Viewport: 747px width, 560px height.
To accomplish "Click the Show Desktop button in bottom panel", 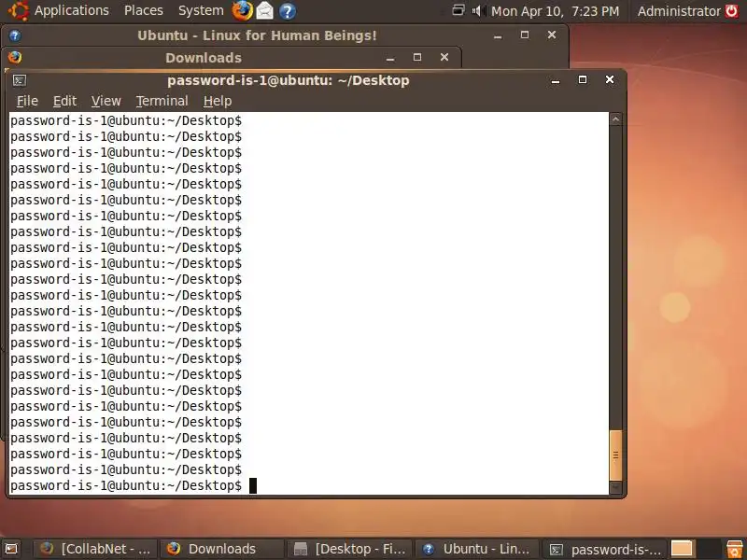I will (x=11, y=549).
